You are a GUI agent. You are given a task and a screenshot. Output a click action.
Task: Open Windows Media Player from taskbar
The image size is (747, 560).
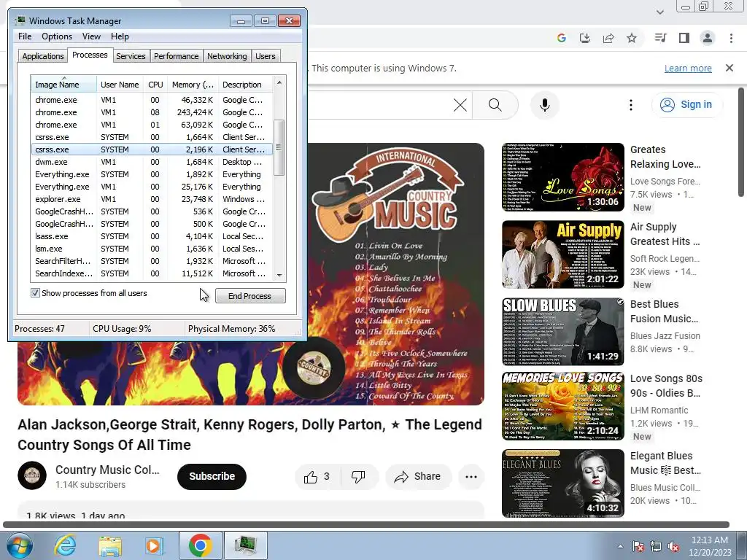(x=154, y=545)
